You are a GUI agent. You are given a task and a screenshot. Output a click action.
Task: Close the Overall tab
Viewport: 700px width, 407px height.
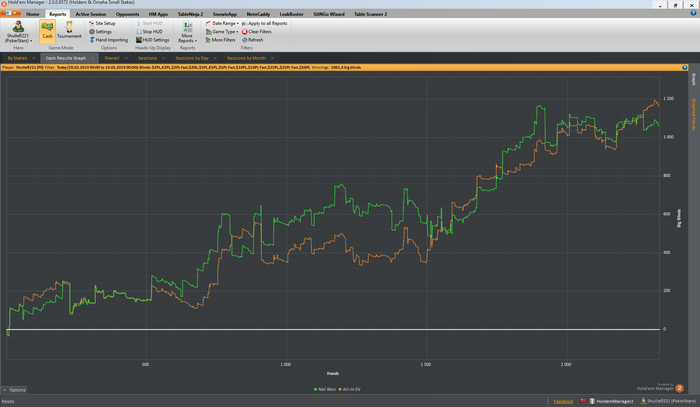pos(126,58)
